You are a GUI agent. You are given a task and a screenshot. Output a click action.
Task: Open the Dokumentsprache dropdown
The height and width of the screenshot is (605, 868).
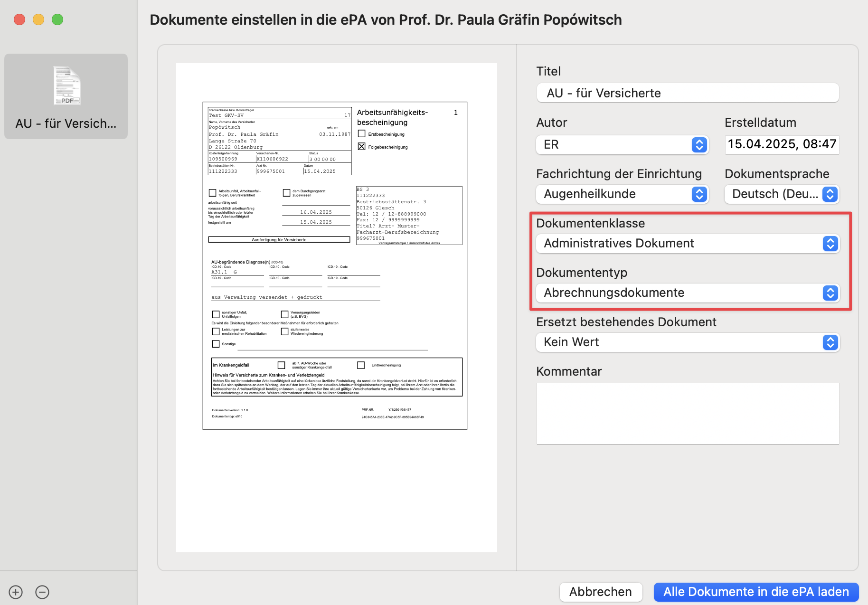coord(782,194)
